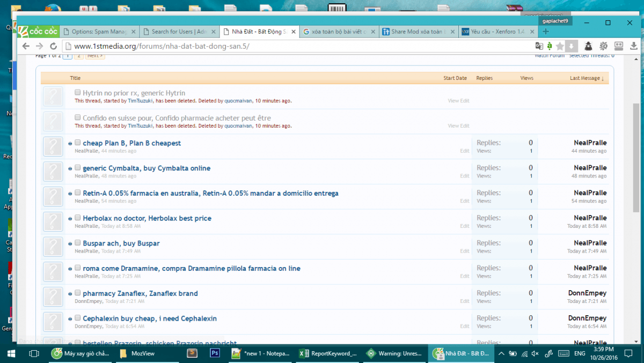This screenshot has height=363, width=644.
Task: Tick checkbox for 'roma come Dramamine' thread
Action: pos(78,268)
